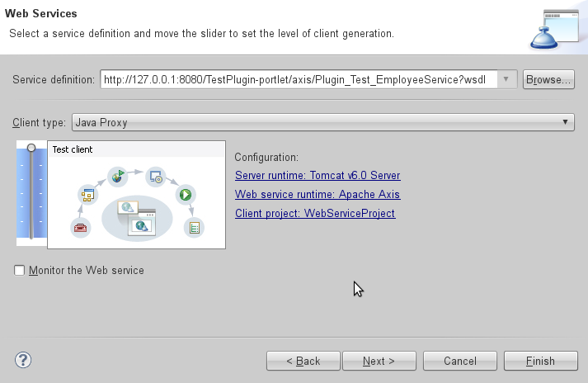Open Web service runtime: Apache Axis link

click(x=318, y=195)
